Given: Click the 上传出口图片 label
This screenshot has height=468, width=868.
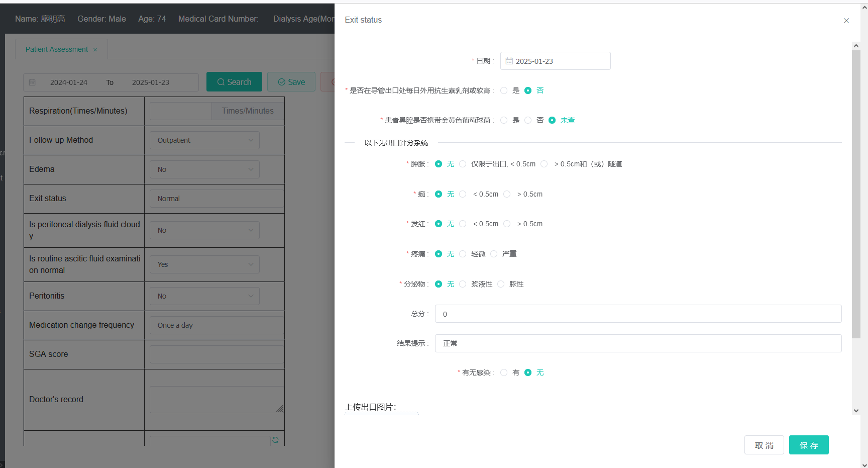Looking at the screenshot, I should 371,407.
